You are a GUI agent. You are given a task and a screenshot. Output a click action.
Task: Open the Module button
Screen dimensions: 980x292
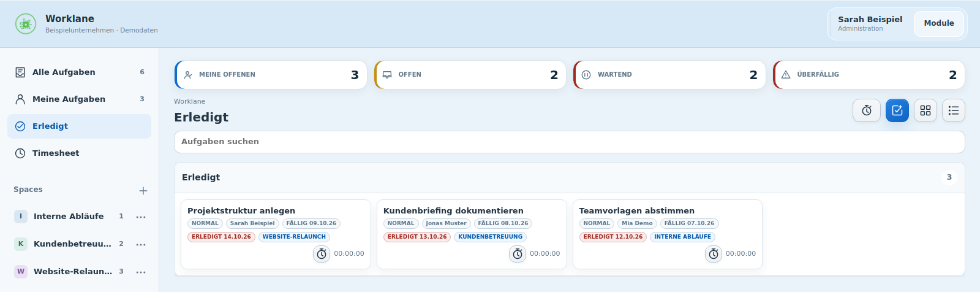(x=939, y=23)
